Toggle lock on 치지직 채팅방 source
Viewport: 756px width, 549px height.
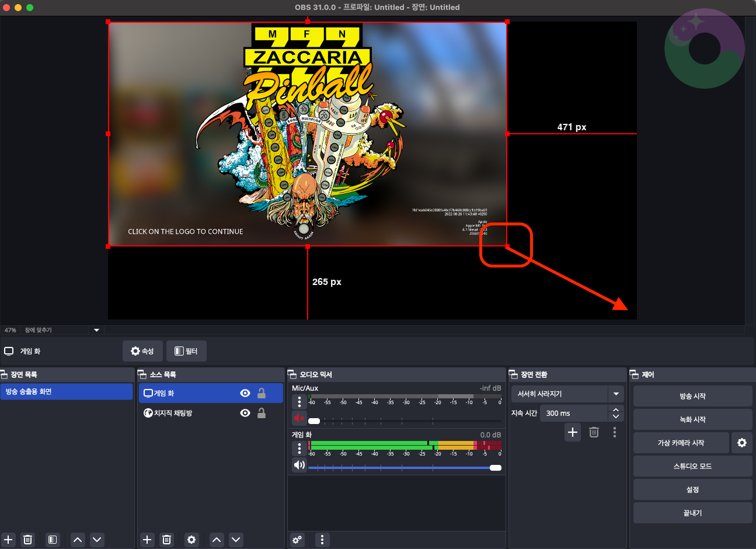coord(262,413)
